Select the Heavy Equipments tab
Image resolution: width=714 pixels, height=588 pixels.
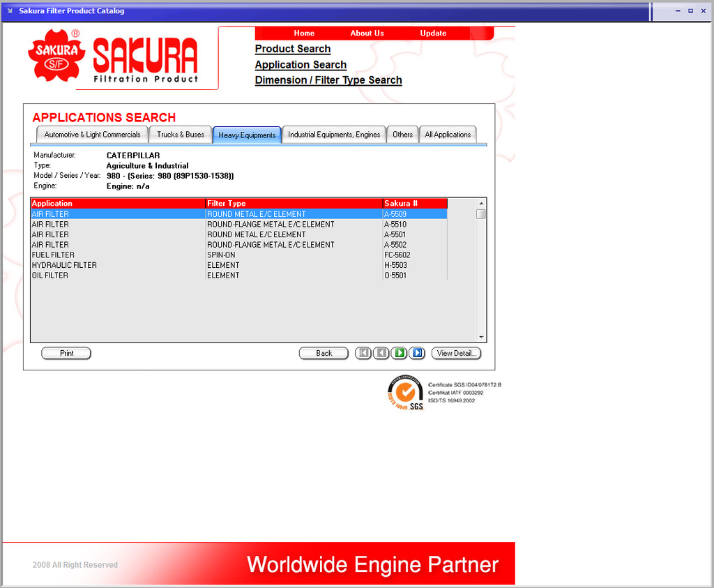(247, 135)
